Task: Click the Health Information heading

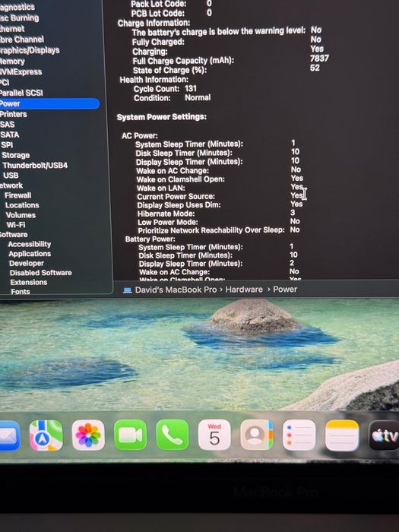Action: coord(154,80)
